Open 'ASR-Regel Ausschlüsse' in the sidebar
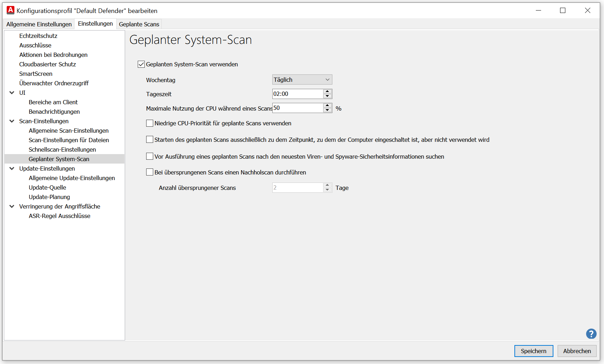The image size is (604, 364). click(x=59, y=216)
